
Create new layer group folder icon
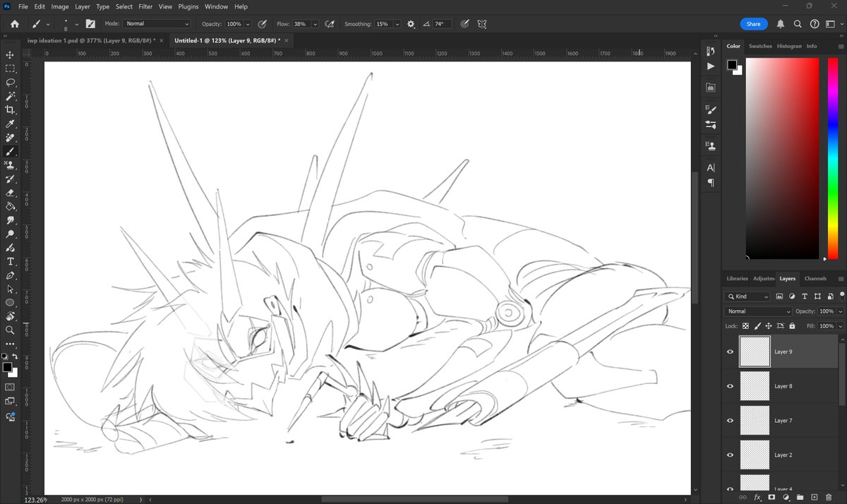[x=800, y=497]
